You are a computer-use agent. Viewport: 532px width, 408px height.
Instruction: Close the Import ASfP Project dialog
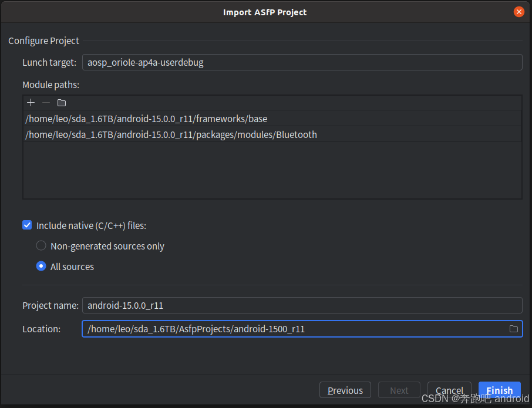518,11
